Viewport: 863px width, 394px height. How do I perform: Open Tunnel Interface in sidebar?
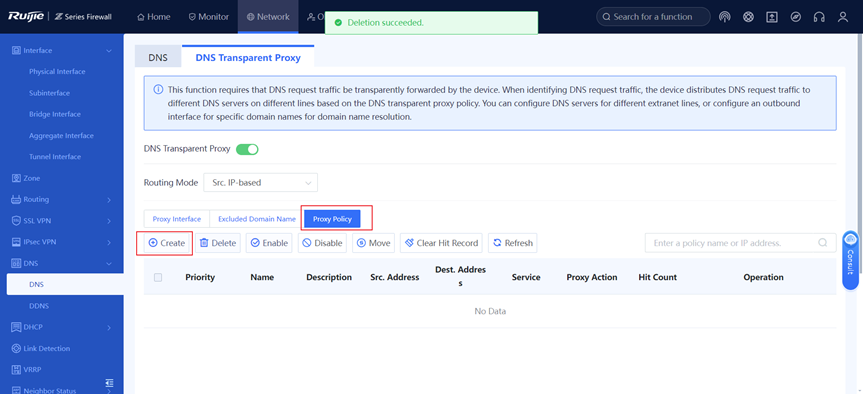[55, 157]
